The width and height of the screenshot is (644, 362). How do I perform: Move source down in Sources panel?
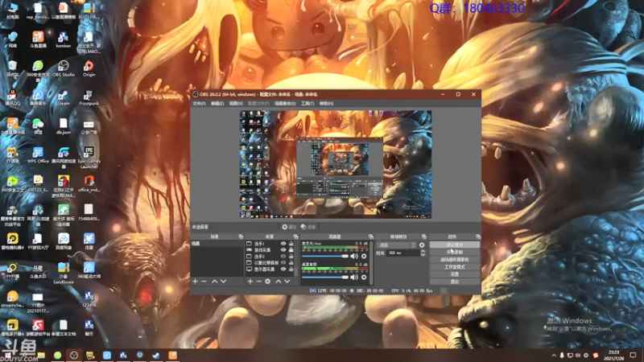click(x=287, y=281)
